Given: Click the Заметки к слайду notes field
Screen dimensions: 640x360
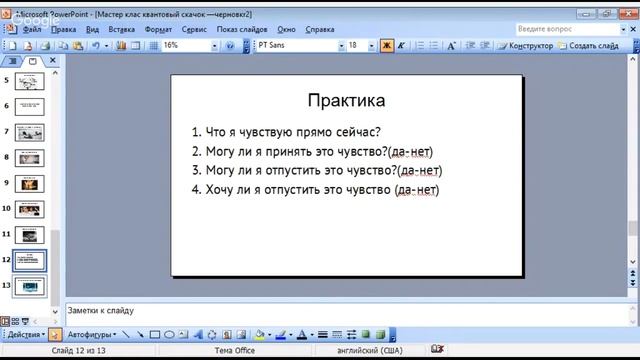Looking at the screenshot, I should [x=346, y=314].
